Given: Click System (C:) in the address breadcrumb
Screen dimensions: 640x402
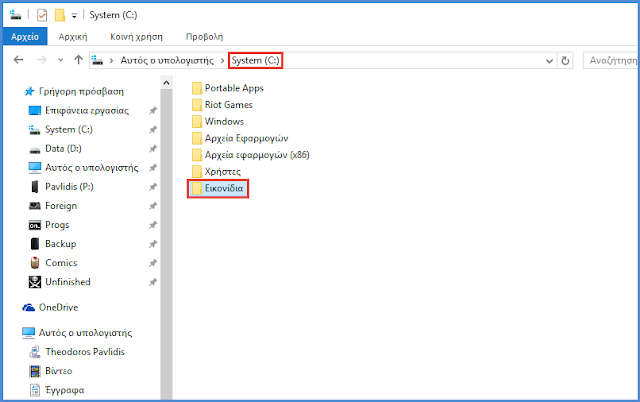Looking at the screenshot, I should (x=256, y=61).
